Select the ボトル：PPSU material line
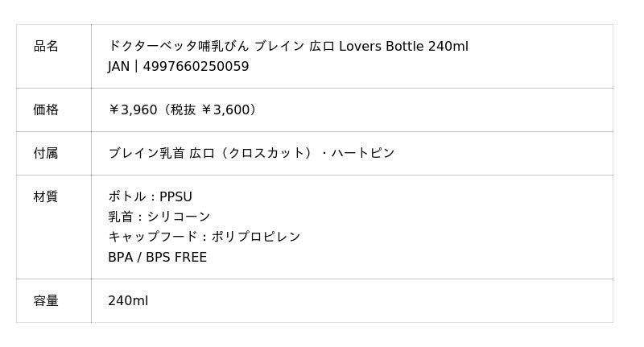 (150, 196)
